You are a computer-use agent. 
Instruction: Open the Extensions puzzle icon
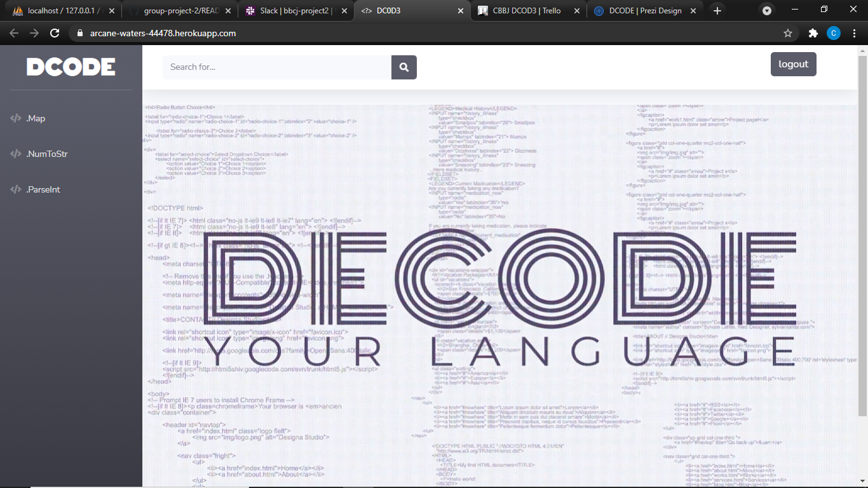(813, 33)
